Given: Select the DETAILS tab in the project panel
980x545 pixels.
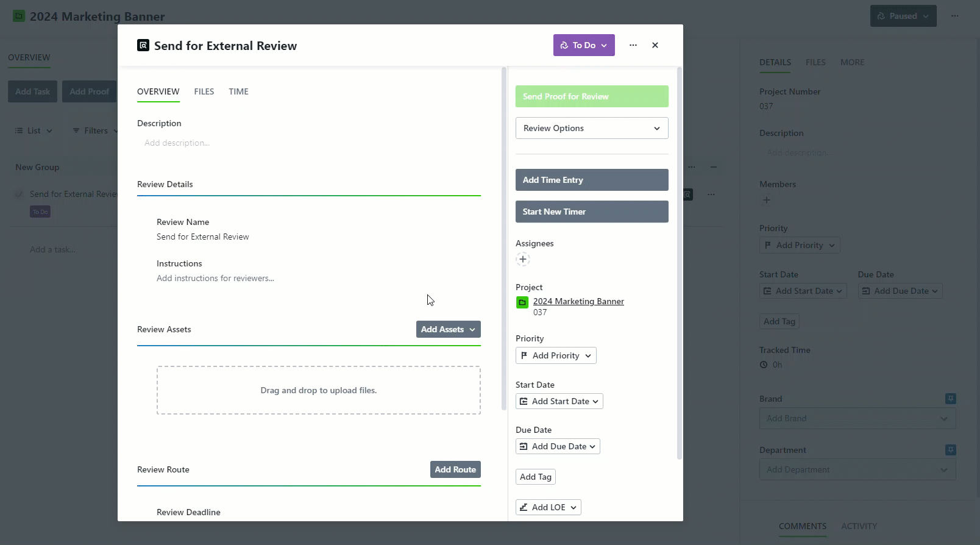Looking at the screenshot, I should (775, 62).
